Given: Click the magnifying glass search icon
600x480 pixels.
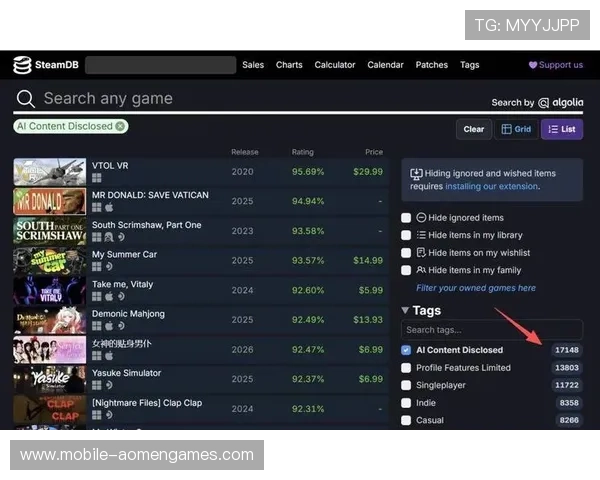Looking at the screenshot, I should pyautogui.click(x=25, y=99).
